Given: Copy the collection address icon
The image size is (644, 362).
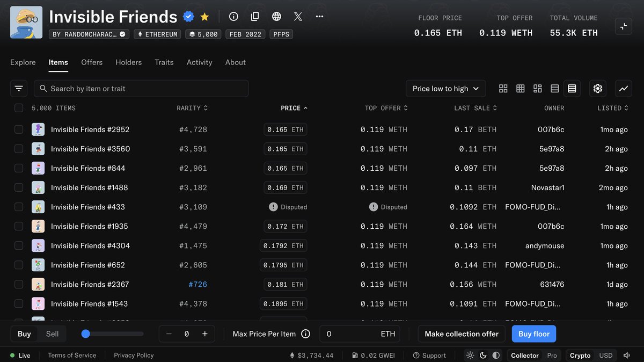Looking at the screenshot, I should [x=255, y=17].
